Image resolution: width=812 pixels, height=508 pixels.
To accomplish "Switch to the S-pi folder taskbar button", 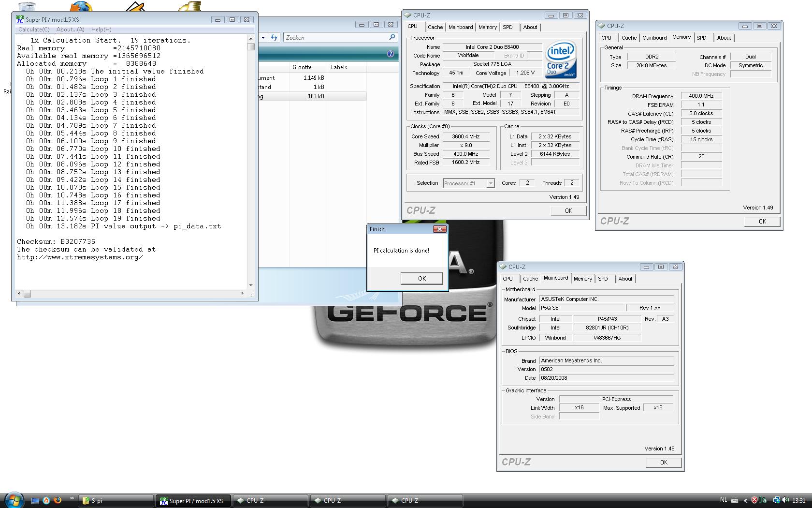I will point(116,501).
